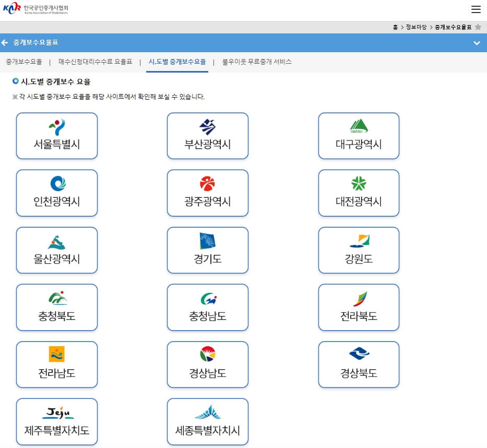Open 서울특별시 rate page

point(57,136)
